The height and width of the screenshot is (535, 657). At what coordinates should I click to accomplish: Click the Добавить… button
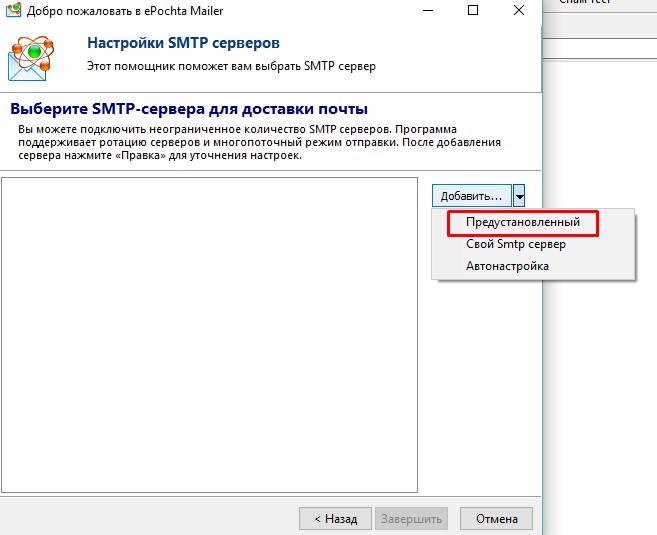pyautogui.click(x=472, y=196)
